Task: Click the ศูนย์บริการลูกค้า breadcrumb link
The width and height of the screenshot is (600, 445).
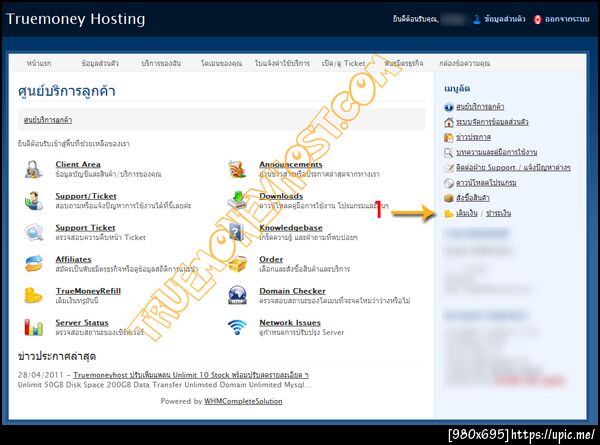Action: click(48, 120)
